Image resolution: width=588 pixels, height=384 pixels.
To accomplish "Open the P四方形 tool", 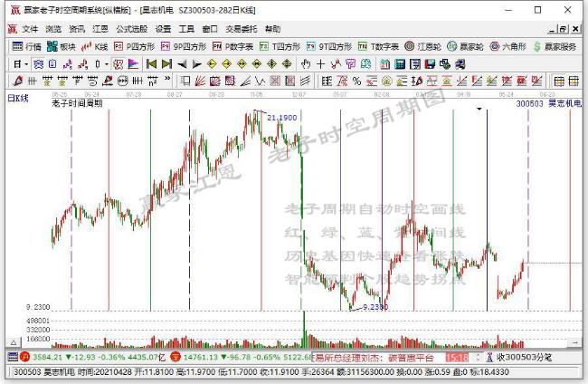I will [134, 46].
